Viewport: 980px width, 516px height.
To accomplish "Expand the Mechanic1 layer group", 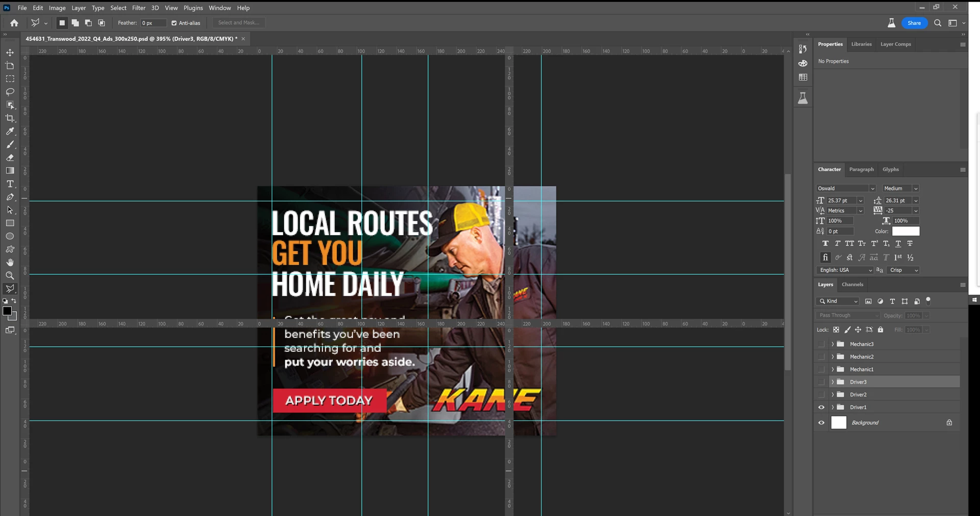I will coord(832,369).
